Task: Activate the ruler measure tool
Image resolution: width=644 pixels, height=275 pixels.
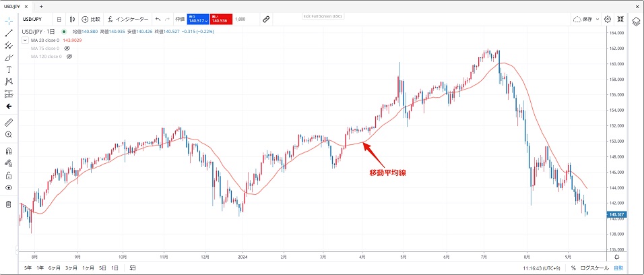Action: pyautogui.click(x=9, y=123)
